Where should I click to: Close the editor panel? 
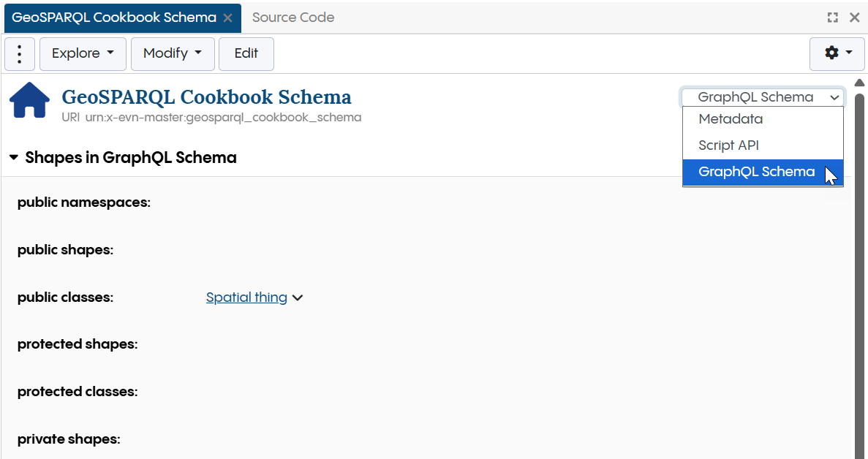[854, 18]
